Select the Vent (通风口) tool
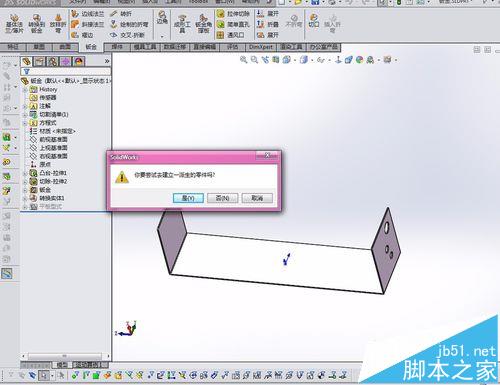Image resolution: width=500 pixels, height=385 pixels. [230, 35]
